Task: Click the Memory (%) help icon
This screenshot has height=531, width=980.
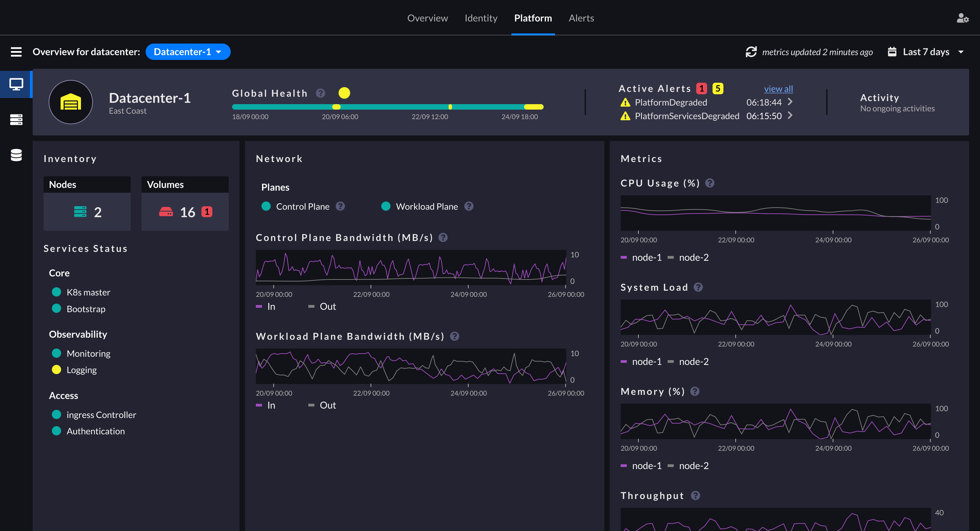Action: [695, 391]
